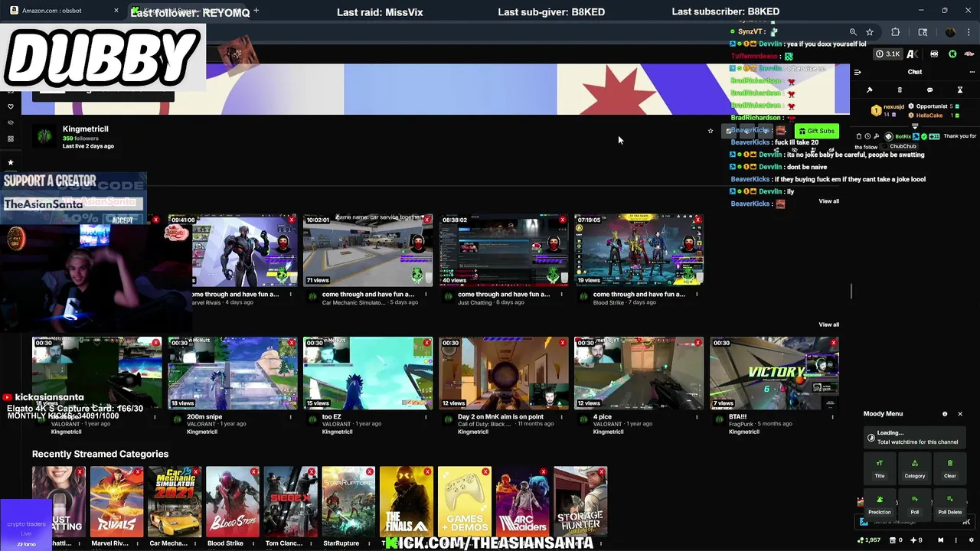Play the BTA!!! clip with VICTORY
Viewport: 980px width, 551px height.
[x=774, y=373]
